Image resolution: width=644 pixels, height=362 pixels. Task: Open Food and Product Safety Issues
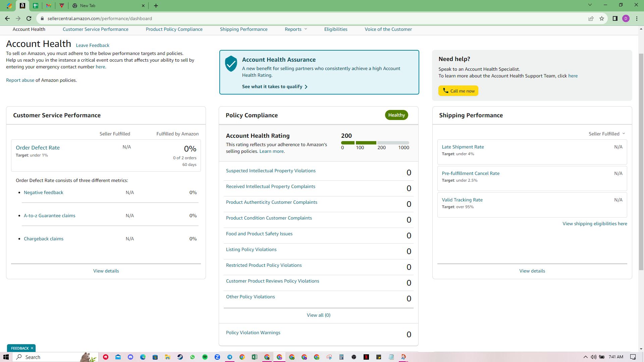coord(259,234)
